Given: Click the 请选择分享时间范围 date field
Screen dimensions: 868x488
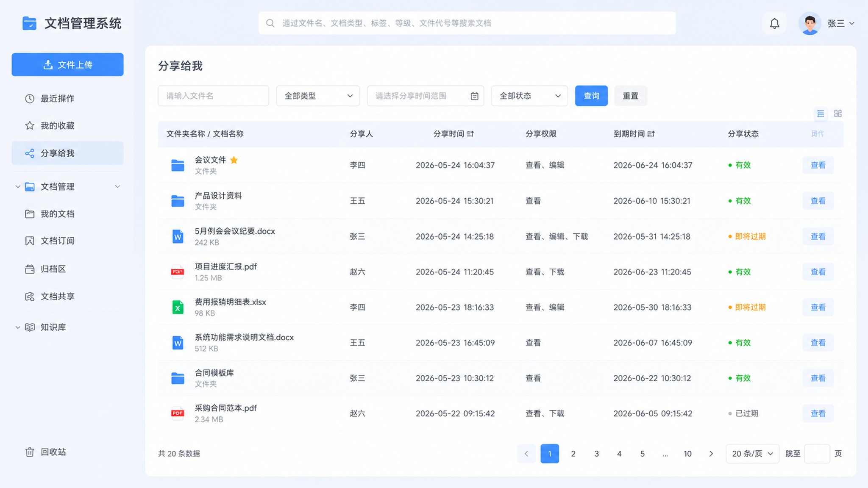Looking at the screenshot, I should tap(425, 96).
